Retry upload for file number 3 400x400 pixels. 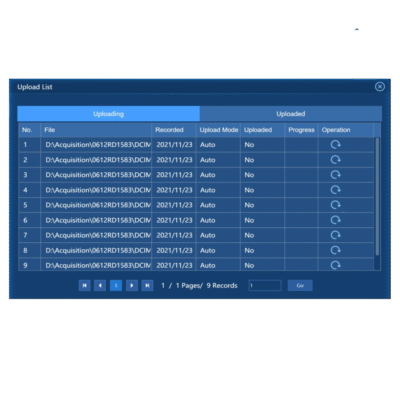pyautogui.click(x=335, y=175)
